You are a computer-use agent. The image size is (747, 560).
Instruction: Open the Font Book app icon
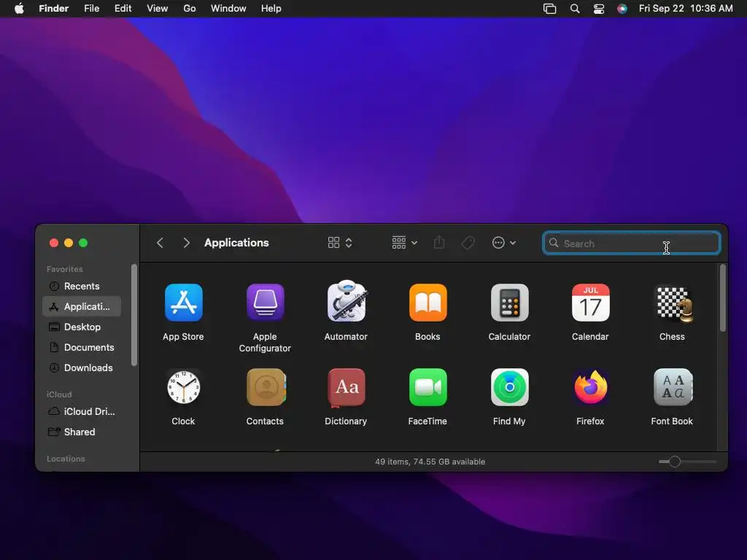(673, 387)
